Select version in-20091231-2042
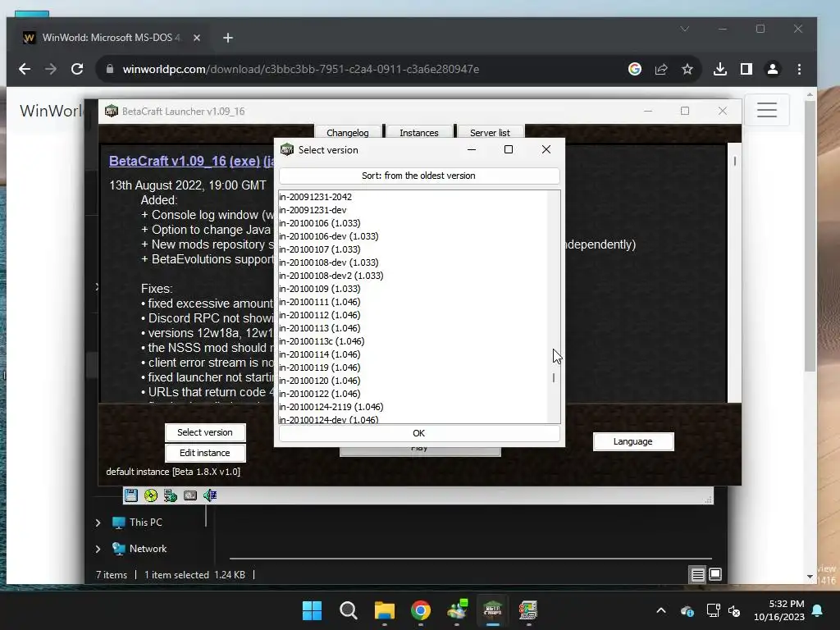840x630 pixels. pos(413,197)
